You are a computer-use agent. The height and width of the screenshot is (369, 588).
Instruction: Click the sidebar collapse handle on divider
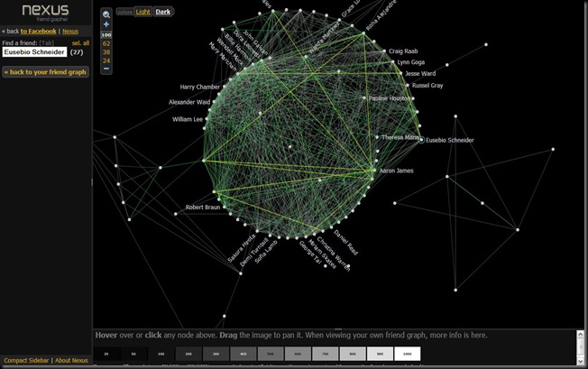tap(92, 182)
